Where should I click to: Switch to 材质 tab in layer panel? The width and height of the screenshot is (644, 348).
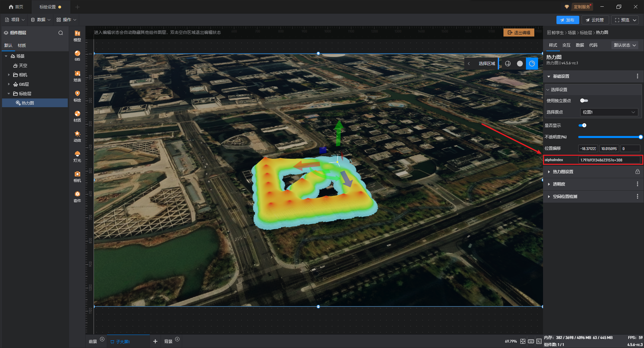[22, 46]
